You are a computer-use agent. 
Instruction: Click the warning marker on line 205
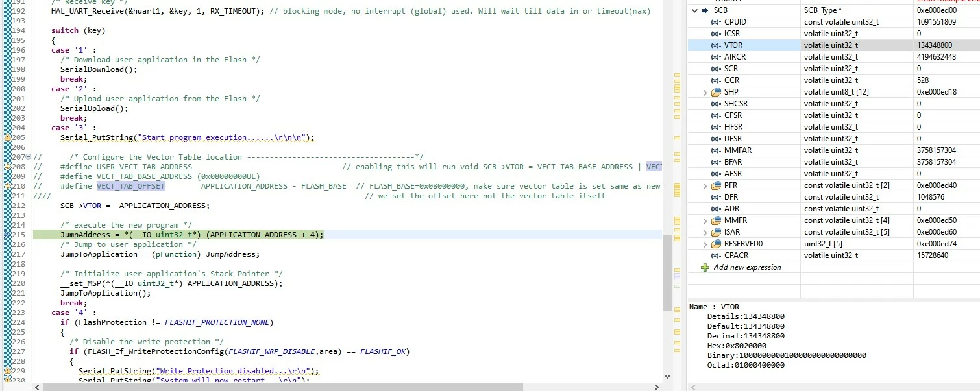point(8,137)
